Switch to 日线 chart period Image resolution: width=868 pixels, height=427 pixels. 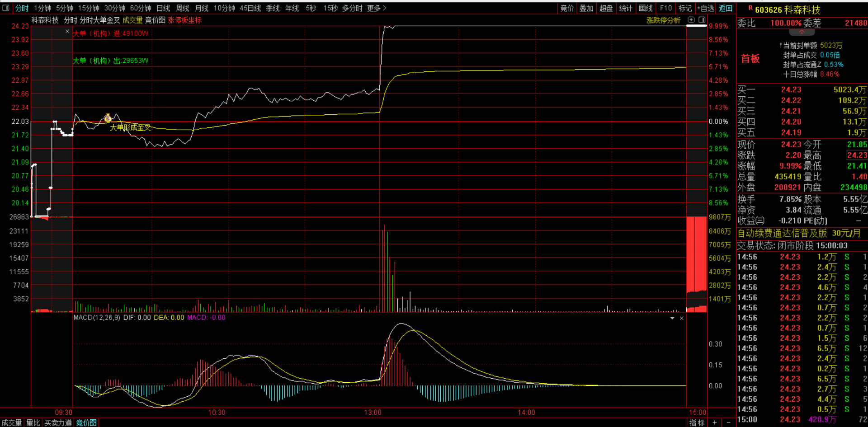(163, 8)
